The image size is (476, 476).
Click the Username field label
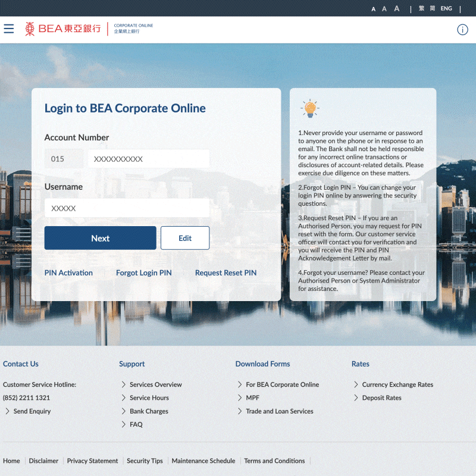click(64, 187)
